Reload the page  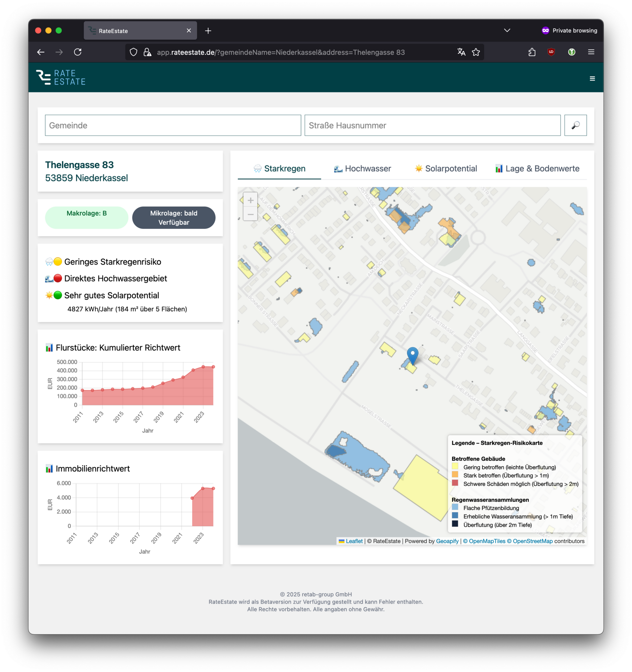pyautogui.click(x=78, y=52)
